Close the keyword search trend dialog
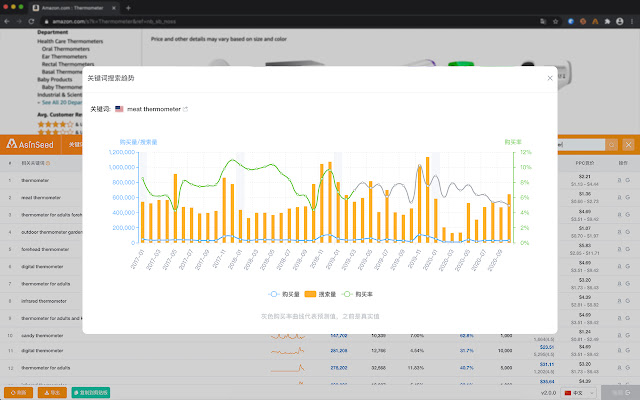 pyautogui.click(x=549, y=77)
